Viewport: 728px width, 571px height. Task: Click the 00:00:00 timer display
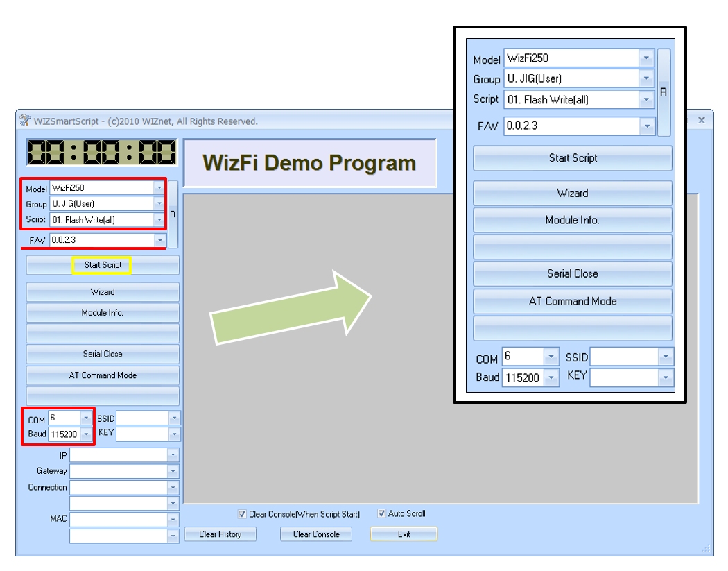click(102, 152)
